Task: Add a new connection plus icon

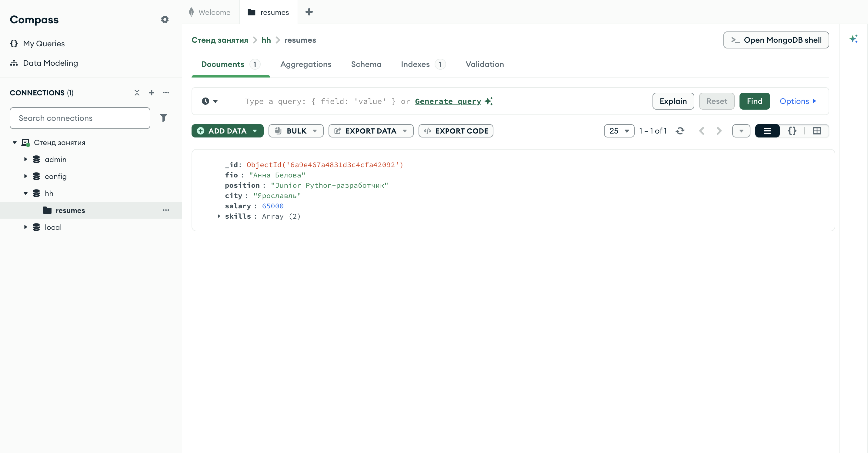Action: point(152,93)
